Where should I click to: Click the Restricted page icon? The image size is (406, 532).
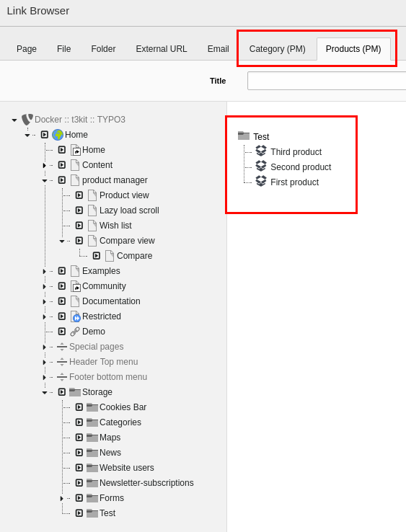click(76, 316)
